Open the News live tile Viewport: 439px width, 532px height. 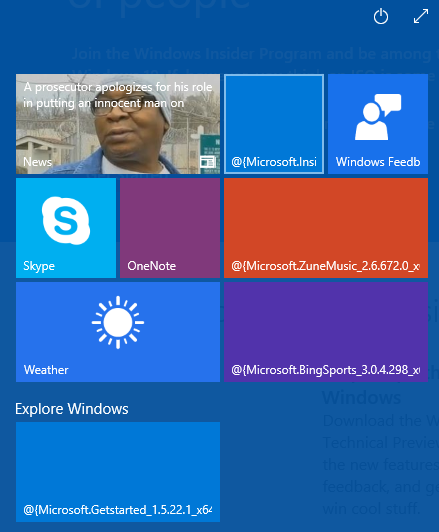click(118, 124)
